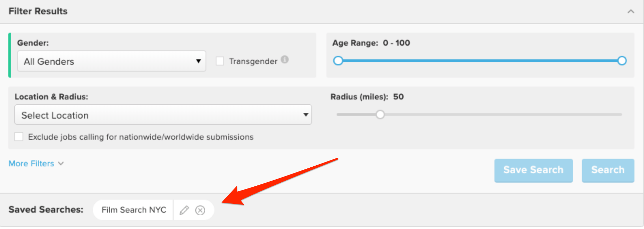Open the All Genders dropdown
The image size is (644, 229).
point(111,61)
